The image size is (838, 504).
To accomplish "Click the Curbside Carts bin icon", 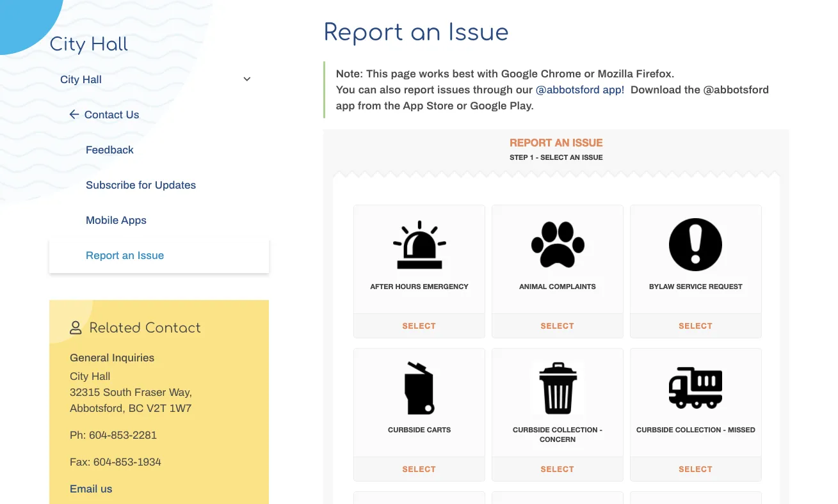I will click(419, 388).
